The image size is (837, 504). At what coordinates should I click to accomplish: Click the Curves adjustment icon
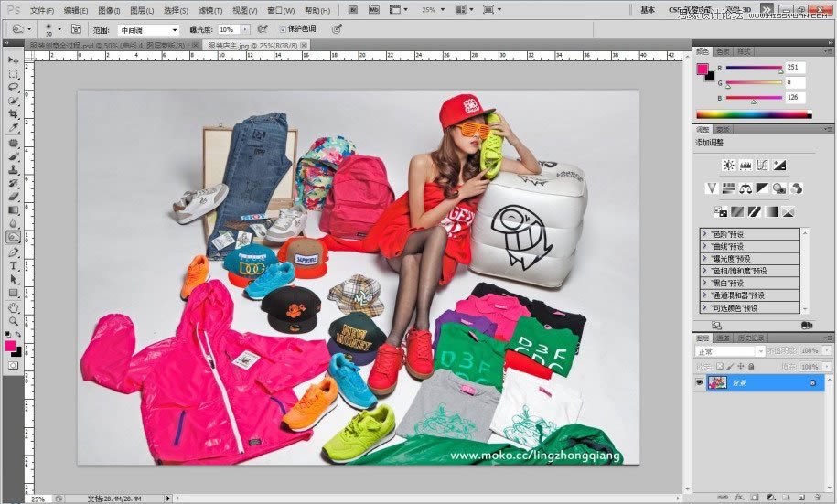tap(763, 166)
